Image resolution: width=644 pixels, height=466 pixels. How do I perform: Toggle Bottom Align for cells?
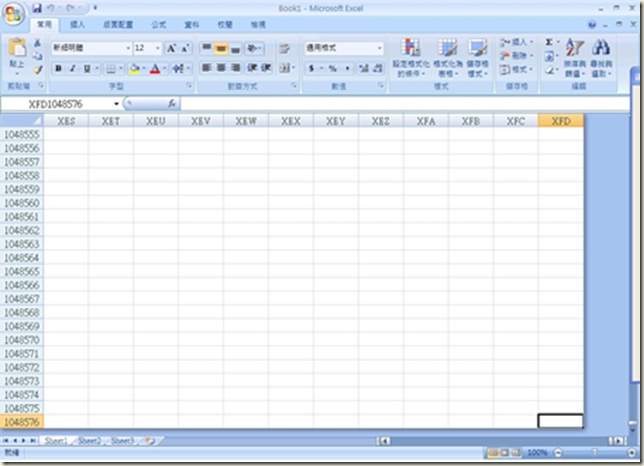pyautogui.click(x=235, y=48)
